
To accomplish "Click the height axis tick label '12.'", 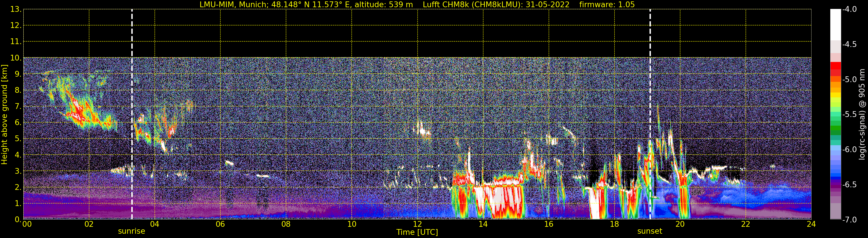I will tap(16, 26).
